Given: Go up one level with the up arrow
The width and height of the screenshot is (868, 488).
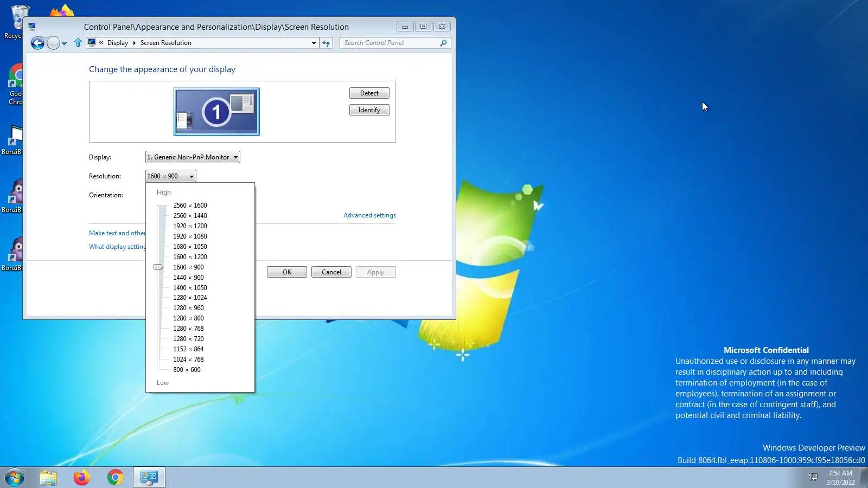Looking at the screenshot, I should [78, 42].
